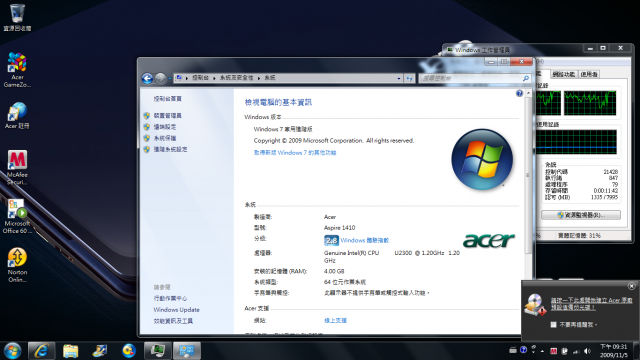Viewport: 640px width, 360px height.
Task: Click the address bar refresh button
Action: [x=409, y=78]
